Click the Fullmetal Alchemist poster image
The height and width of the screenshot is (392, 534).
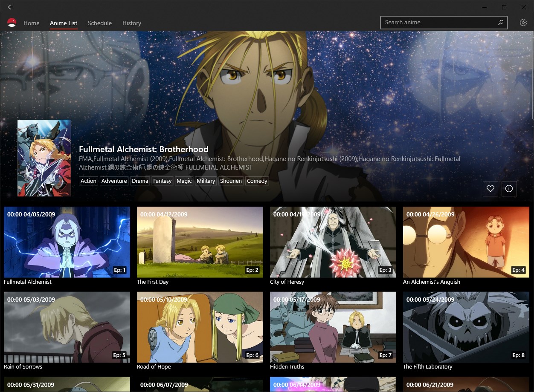click(x=44, y=158)
